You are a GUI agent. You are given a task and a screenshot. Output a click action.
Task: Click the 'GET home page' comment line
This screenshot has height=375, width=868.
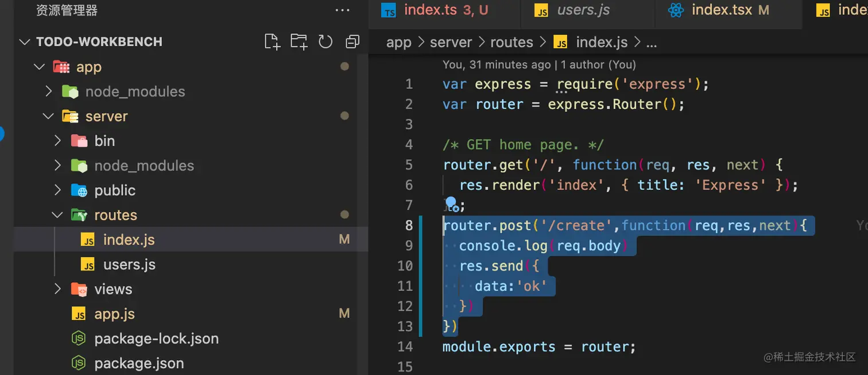click(x=523, y=145)
